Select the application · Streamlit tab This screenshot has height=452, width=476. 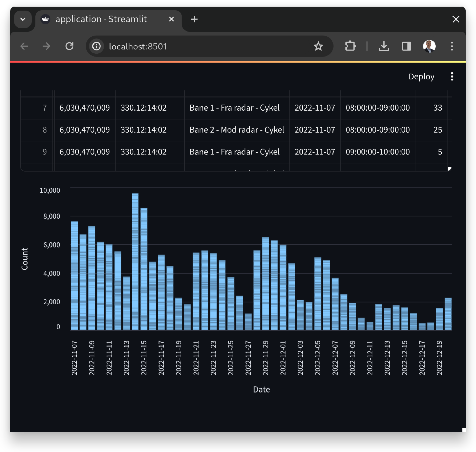(108, 19)
